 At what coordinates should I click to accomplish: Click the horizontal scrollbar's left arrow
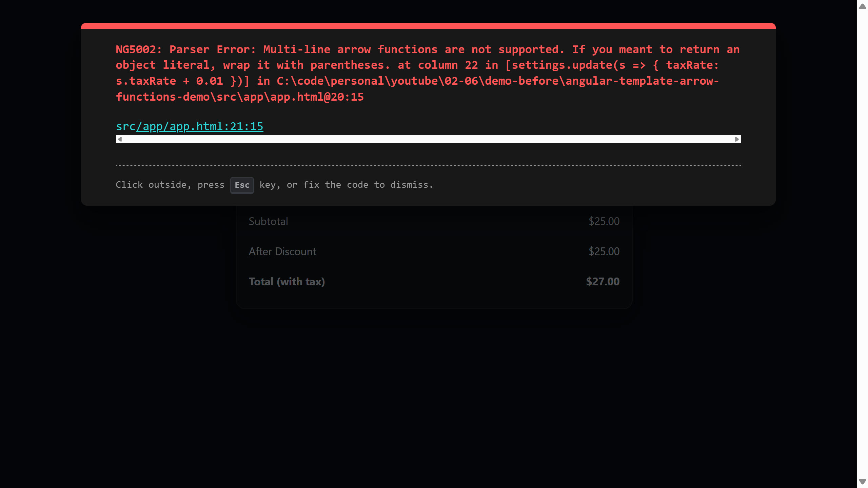[x=119, y=139]
